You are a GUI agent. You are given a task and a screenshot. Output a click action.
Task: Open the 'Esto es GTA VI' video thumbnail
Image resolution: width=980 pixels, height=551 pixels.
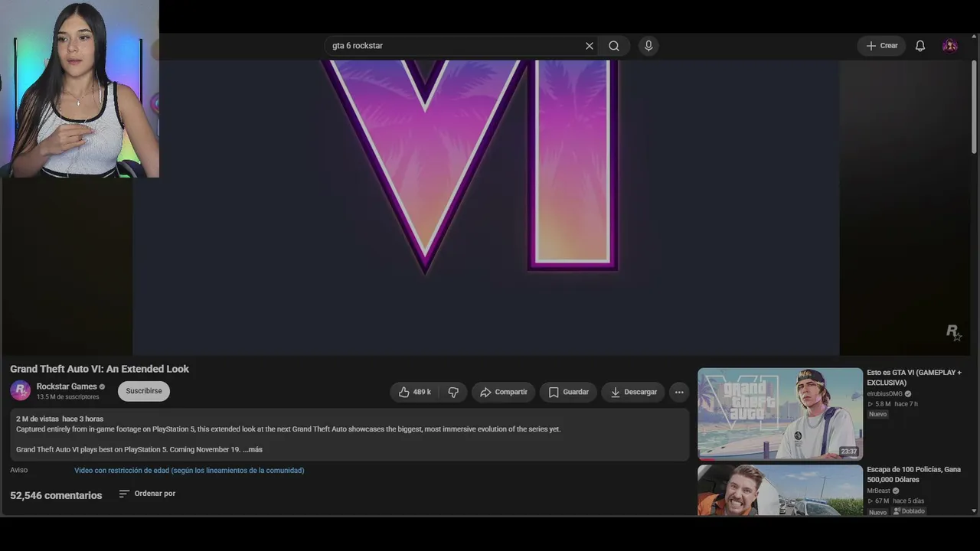pos(780,414)
